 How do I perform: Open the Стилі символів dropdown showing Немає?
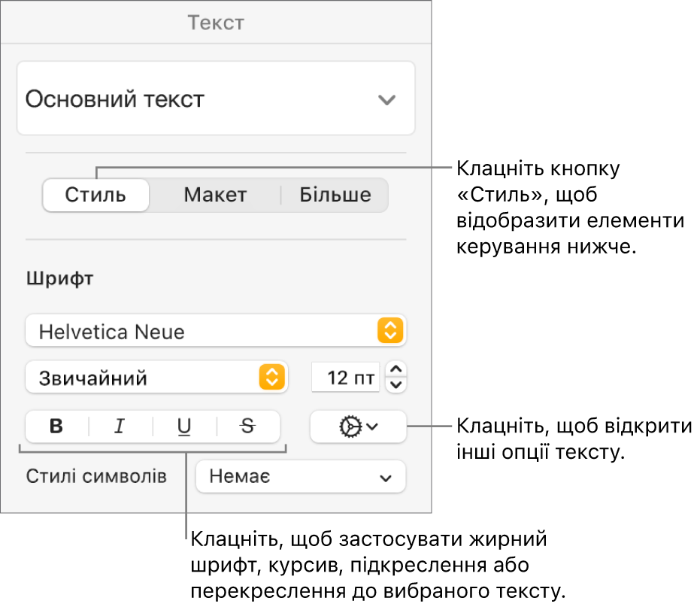pos(301,476)
